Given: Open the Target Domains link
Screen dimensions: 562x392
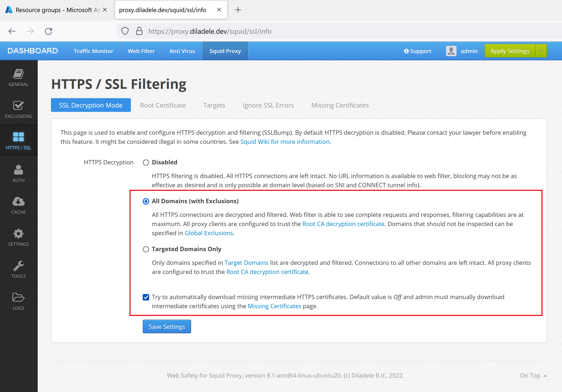Looking at the screenshot, I should 246,263.
